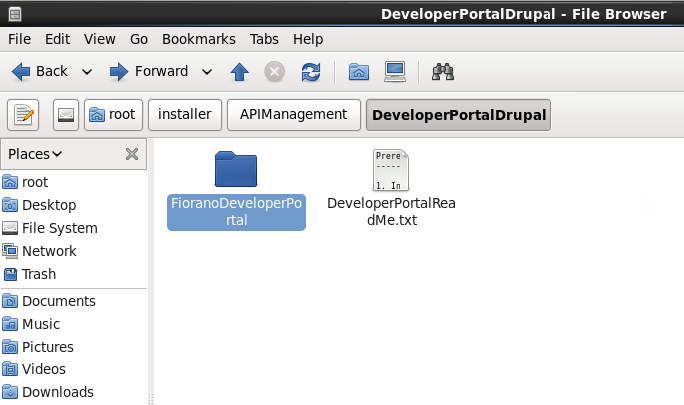Open the View menu
Image resolution: width=684 pixels, height=405 pixels.
tap(100, 39)
